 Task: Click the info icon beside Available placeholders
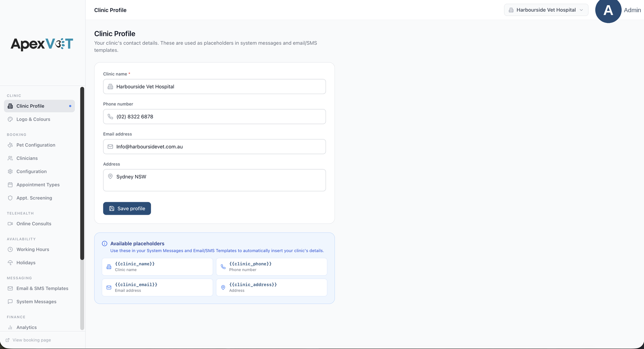[x=105, y=244]
